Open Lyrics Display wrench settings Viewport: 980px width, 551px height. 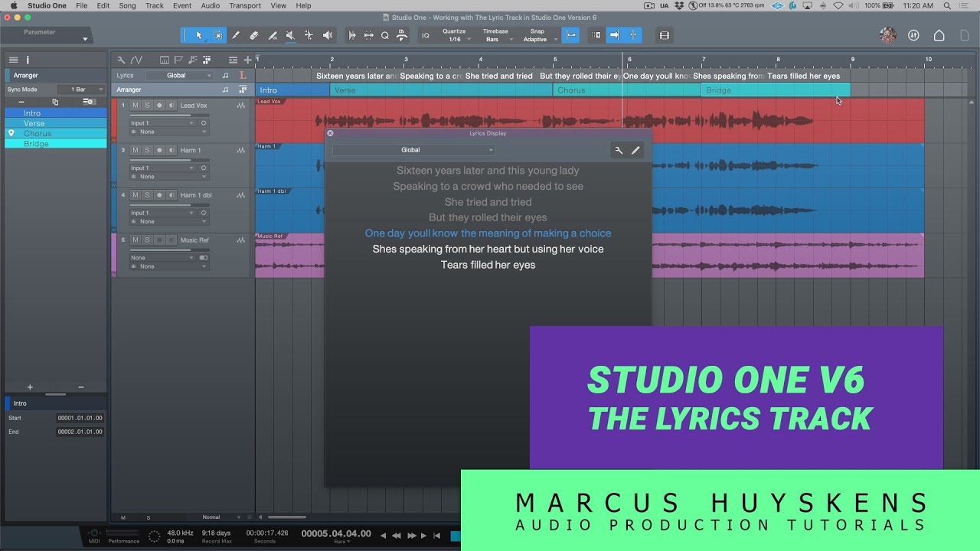pyautogui.click(x=619, y=150)
